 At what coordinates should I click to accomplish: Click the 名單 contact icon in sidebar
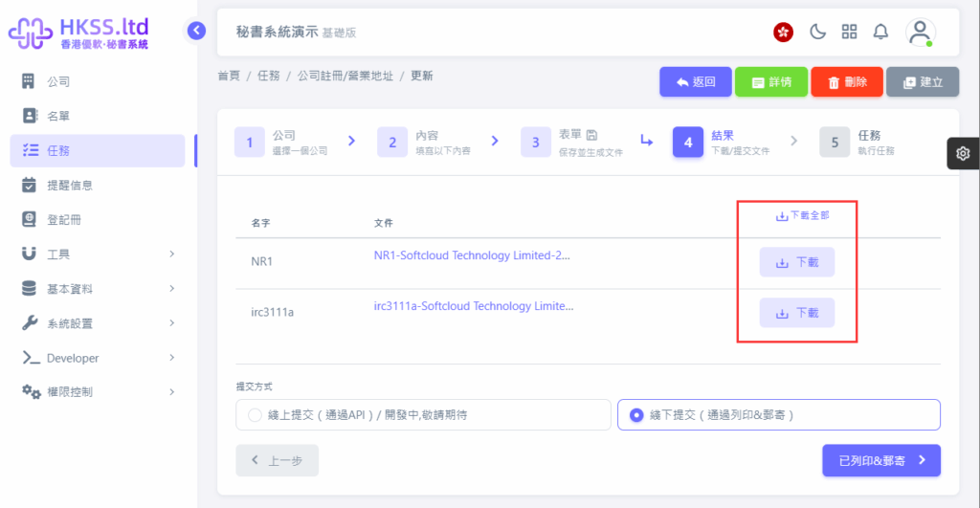pyautogui.click(x=30, y=116)
